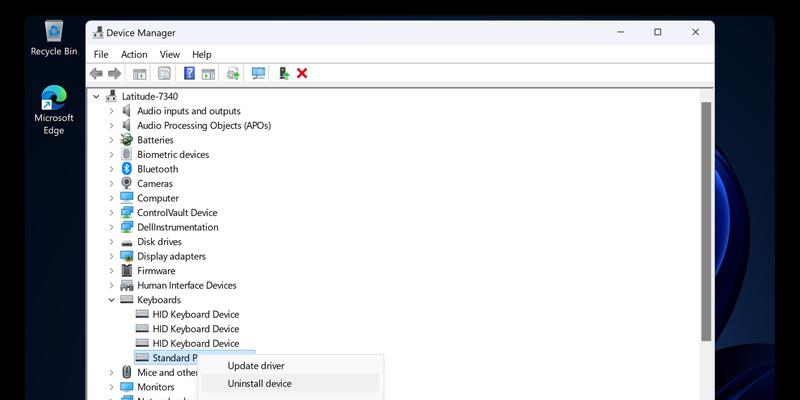Expand the Firmware chevron
Screen dimensions: 800x400
111,271
